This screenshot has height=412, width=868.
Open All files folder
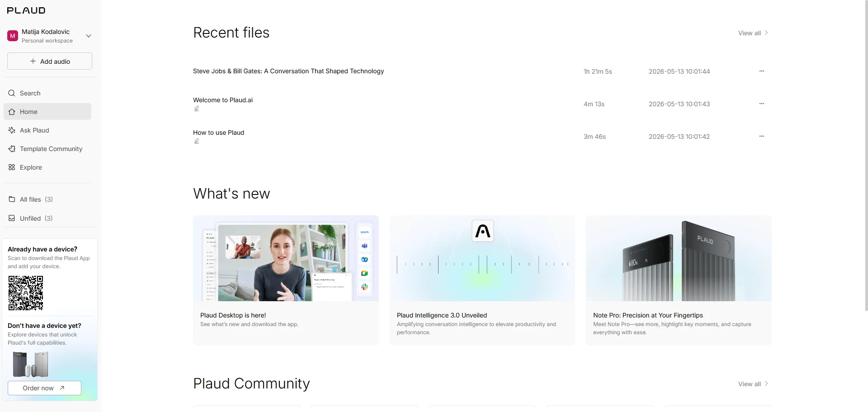(47, 199)
